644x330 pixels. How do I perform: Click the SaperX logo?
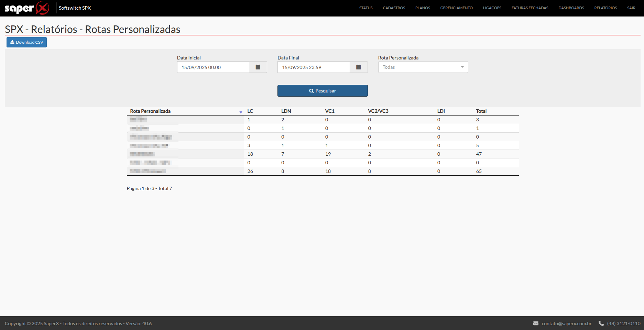pos(27,8)
